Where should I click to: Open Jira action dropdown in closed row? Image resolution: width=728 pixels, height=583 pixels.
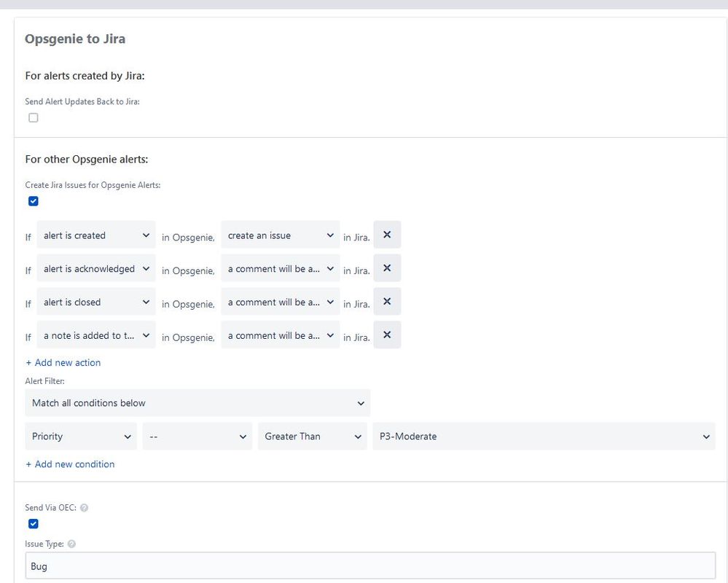pyautogui.click(x=281, y=302)
